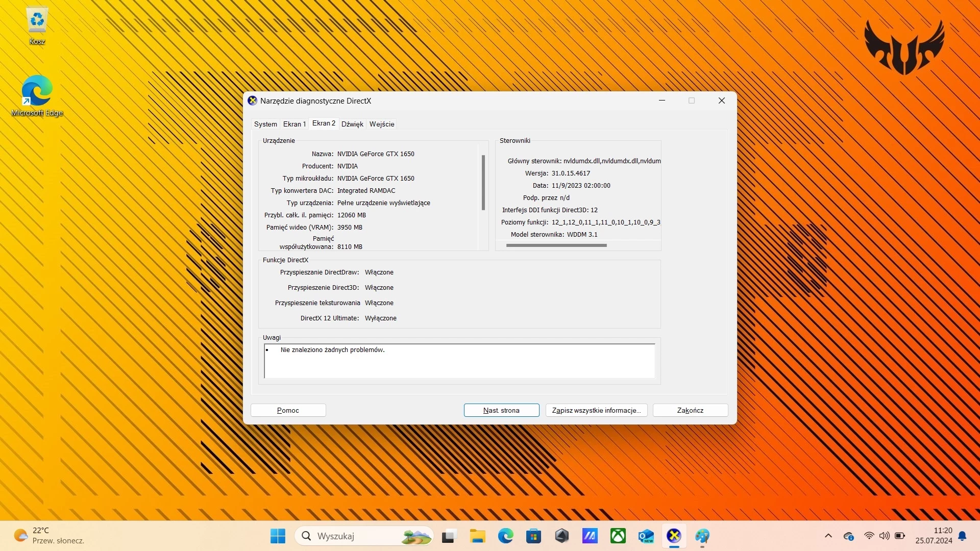980x551 pixels.
Task: Launch Xbox app from taskbar
Action: coord(618,536)
